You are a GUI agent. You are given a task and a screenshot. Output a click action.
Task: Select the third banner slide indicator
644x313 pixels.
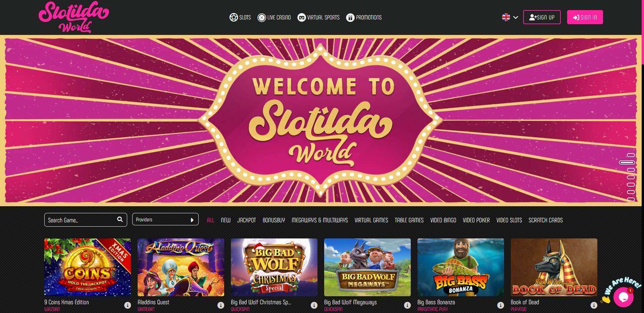click(631, 170)
